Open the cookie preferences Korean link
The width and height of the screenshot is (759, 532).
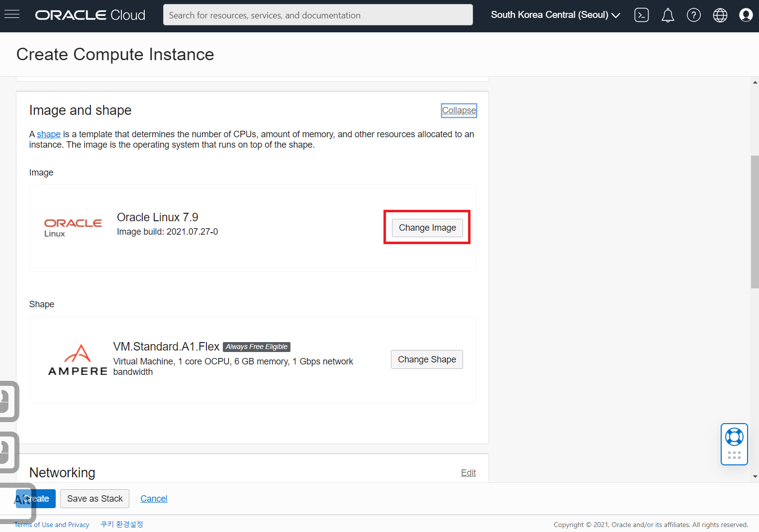122,525
